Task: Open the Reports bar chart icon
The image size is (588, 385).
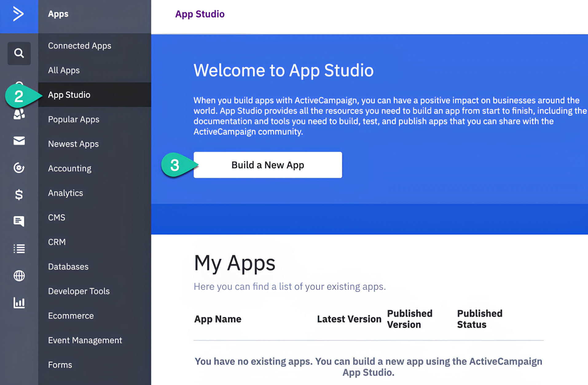Action: (x=19, y=303)
